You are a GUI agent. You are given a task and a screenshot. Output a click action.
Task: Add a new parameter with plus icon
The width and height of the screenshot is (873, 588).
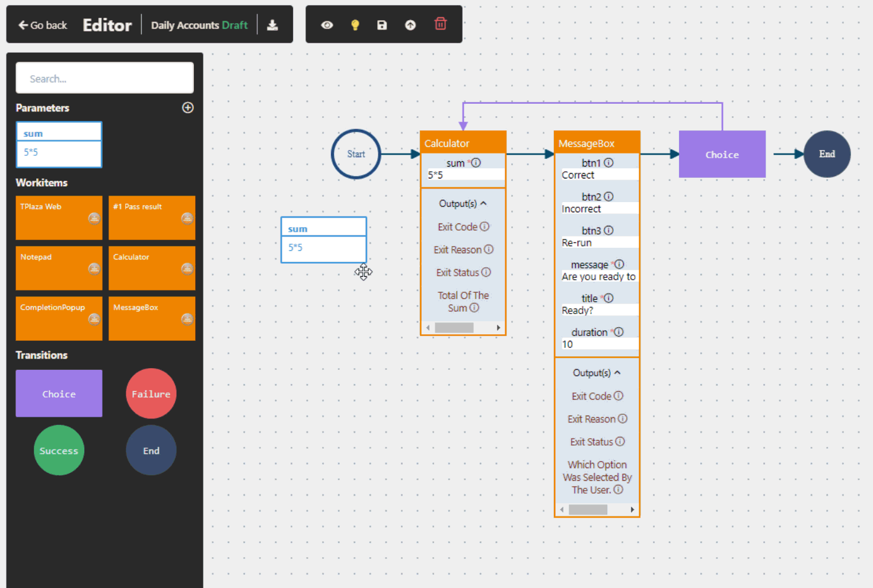(187, 108)
